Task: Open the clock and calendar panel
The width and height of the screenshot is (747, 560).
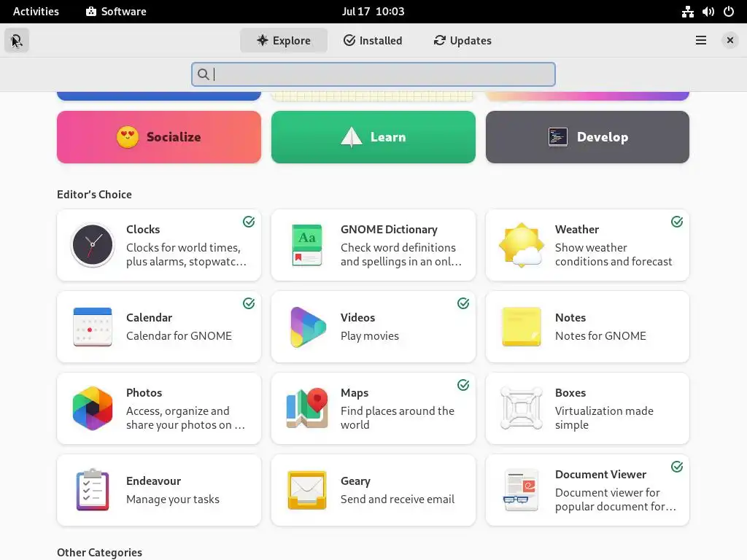Action: point(373,12)
